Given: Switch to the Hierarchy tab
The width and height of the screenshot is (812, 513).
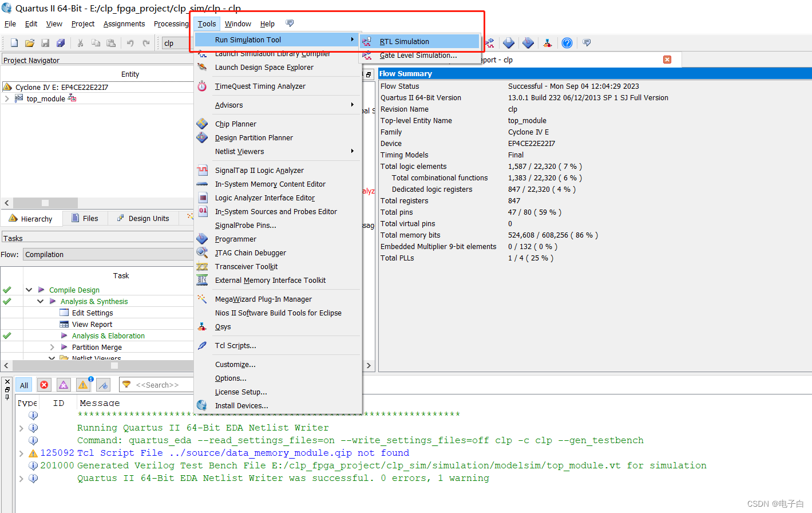Looking at the screenshot, I should (x=31, y=218).
